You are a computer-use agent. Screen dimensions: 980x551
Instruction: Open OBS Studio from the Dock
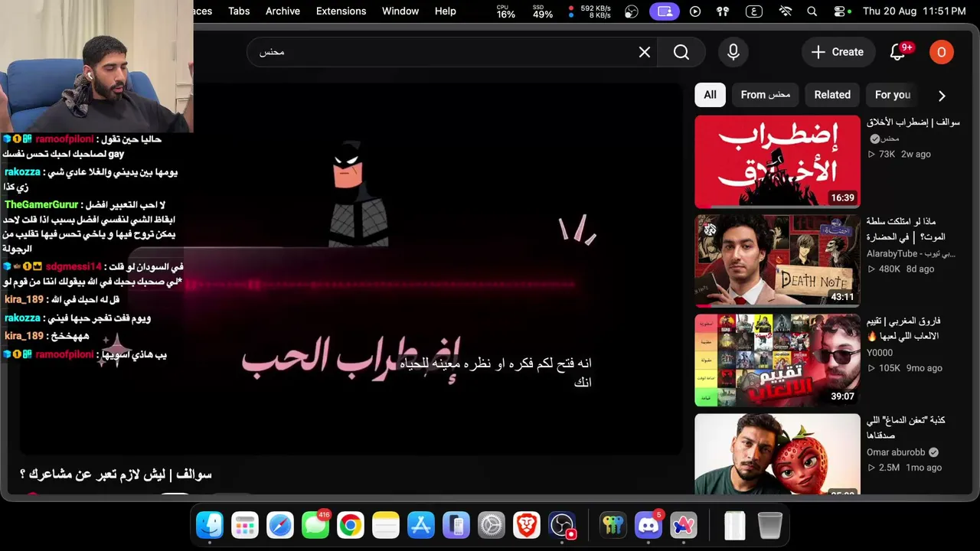click(562, 525)
